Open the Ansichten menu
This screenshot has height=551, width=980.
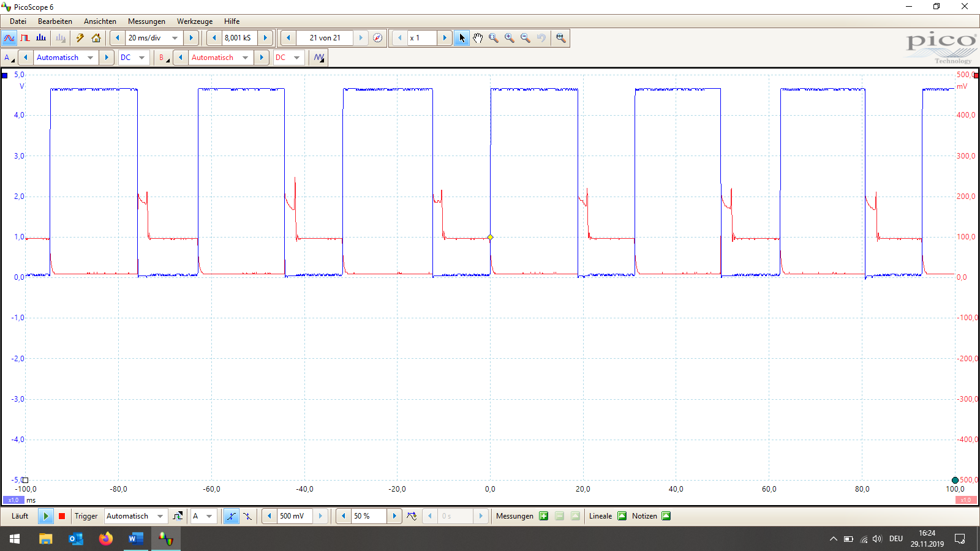click(100, 21)
